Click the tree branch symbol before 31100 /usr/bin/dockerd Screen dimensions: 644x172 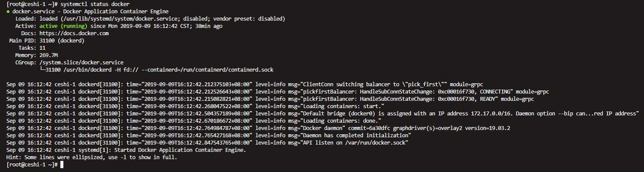pos(42,69)
